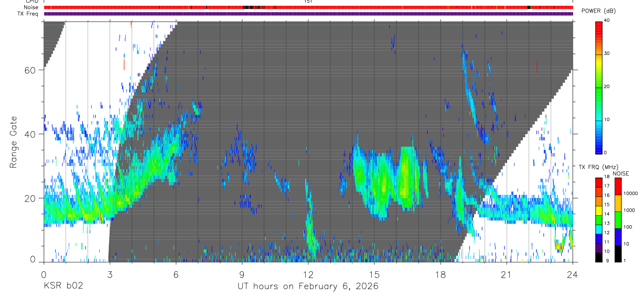The height and width of the screenshot is (297, 644).
Task: Click the x-axis tick label 12
Action: pos(308,274)
